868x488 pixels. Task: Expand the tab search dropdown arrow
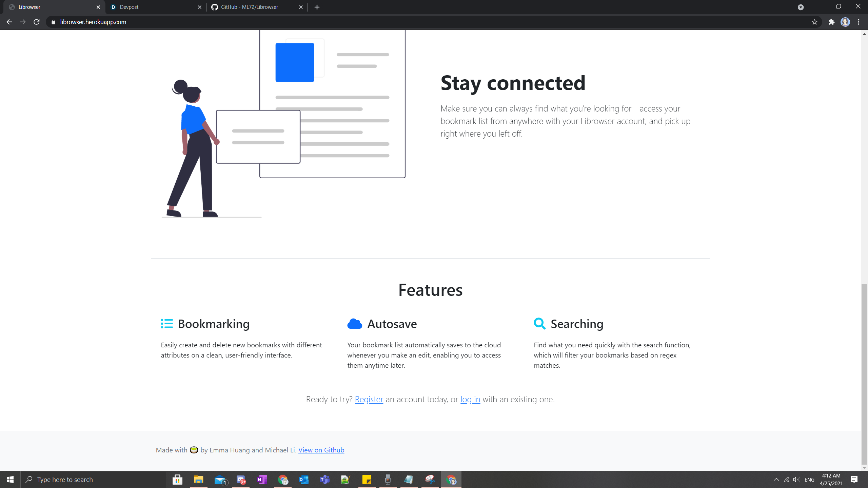click(801, 7)
